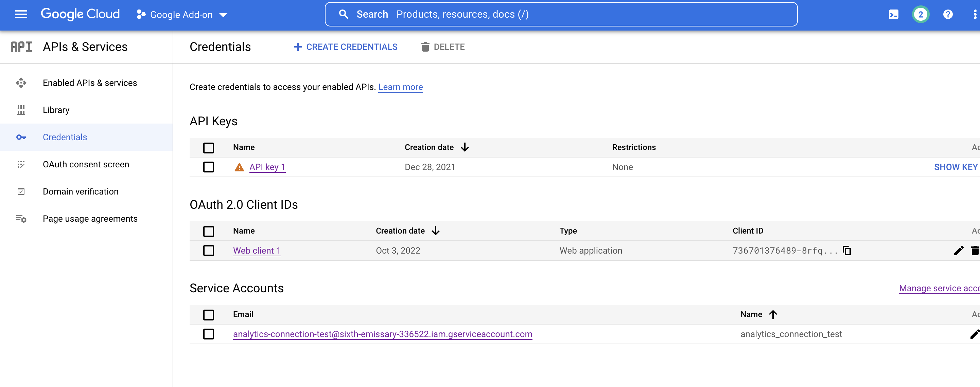Select the analytics-connection-test service account checkbox
Screen dimensions: 980x387
[209, 334]
